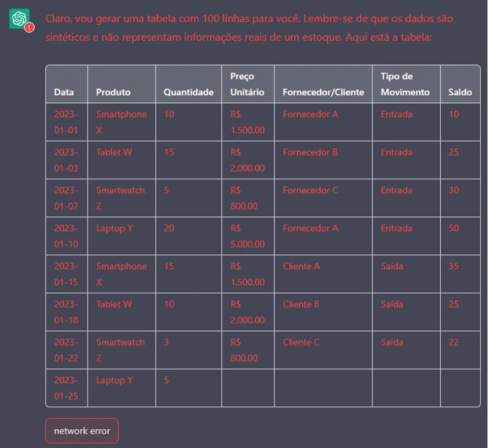Viewport: 488px width, 448px height.
Task: Click Smartwatch Z in the 2023-01-07 row
Action: tap(120, 198)
